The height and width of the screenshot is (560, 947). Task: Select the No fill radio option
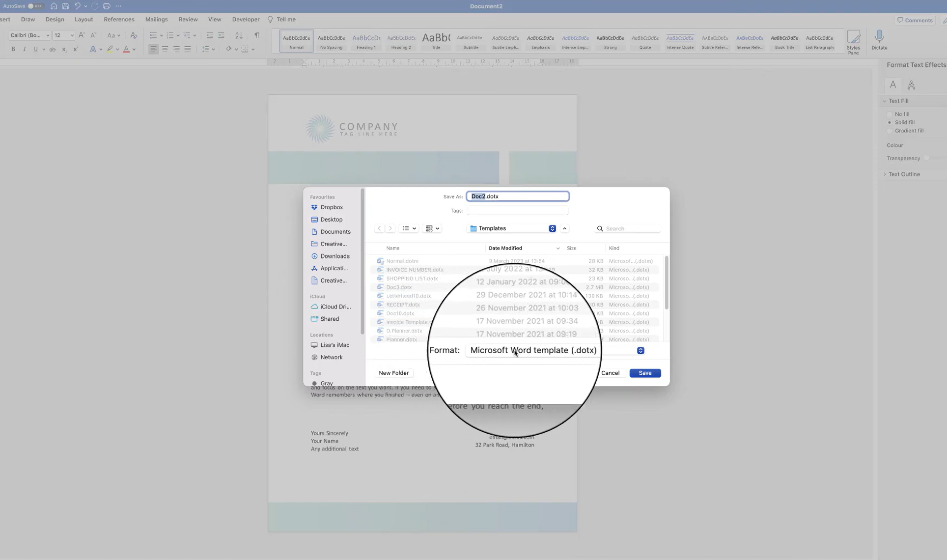click(890, 114)
